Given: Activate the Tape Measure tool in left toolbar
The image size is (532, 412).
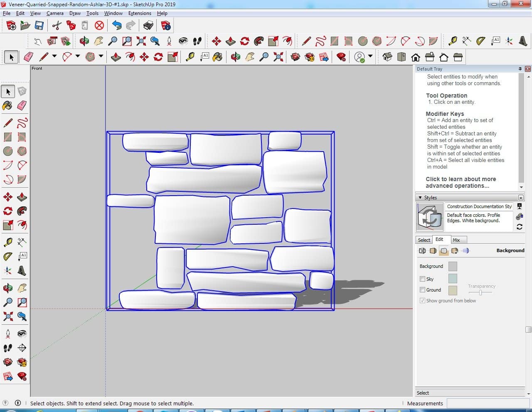Looking at the screenshot, I should pos(7,242).
